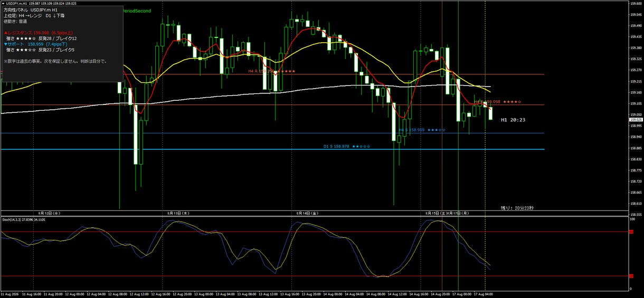The height and width of the screenshot is (298, 644).
Task: Select the H4 R 159.098 resistance label
Action: pyautogui.click(x=498, y=102)
